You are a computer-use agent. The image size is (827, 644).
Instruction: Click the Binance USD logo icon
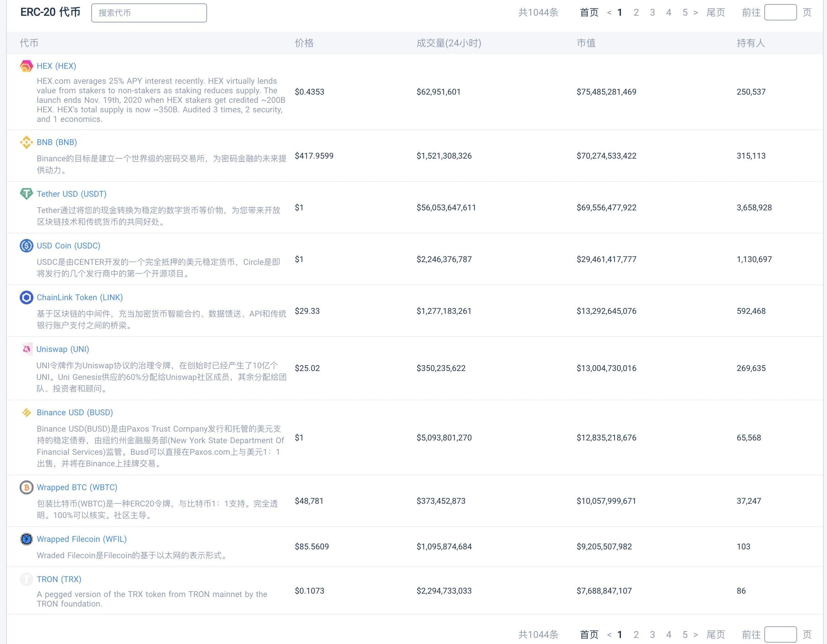pyautogui.click(x=26, y=413)
